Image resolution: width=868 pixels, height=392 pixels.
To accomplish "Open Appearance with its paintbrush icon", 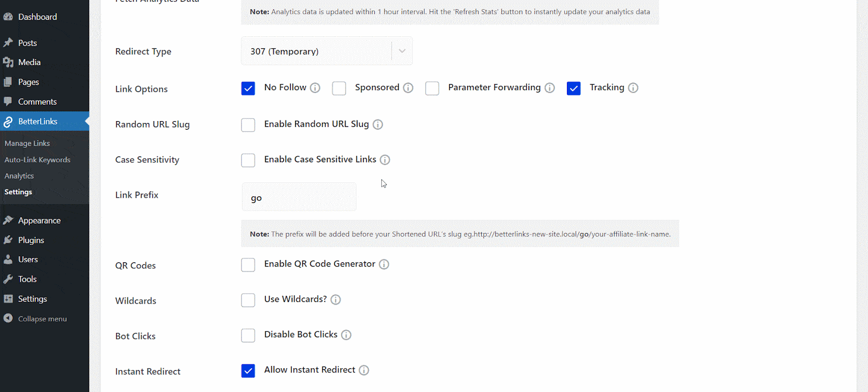I will [10, 220].
